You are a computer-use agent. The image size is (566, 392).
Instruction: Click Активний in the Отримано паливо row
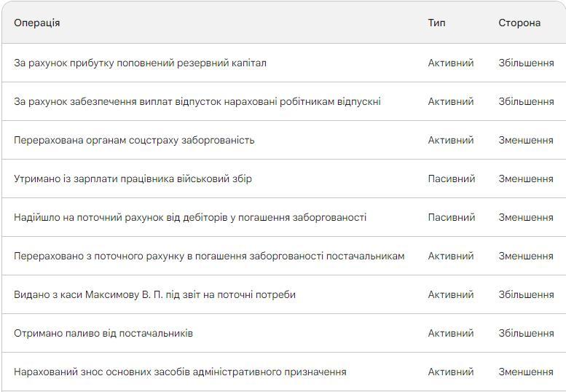pos(451,333)
